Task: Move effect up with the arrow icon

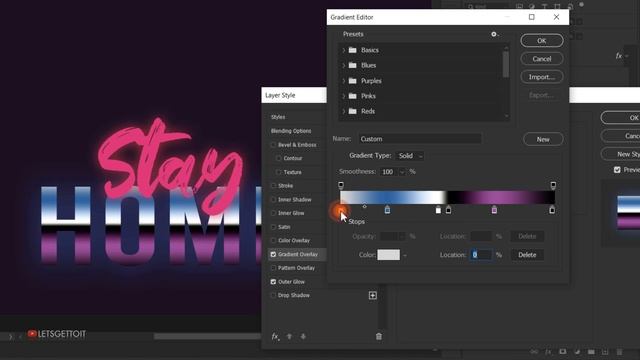Action: click(x=289, y=336)
